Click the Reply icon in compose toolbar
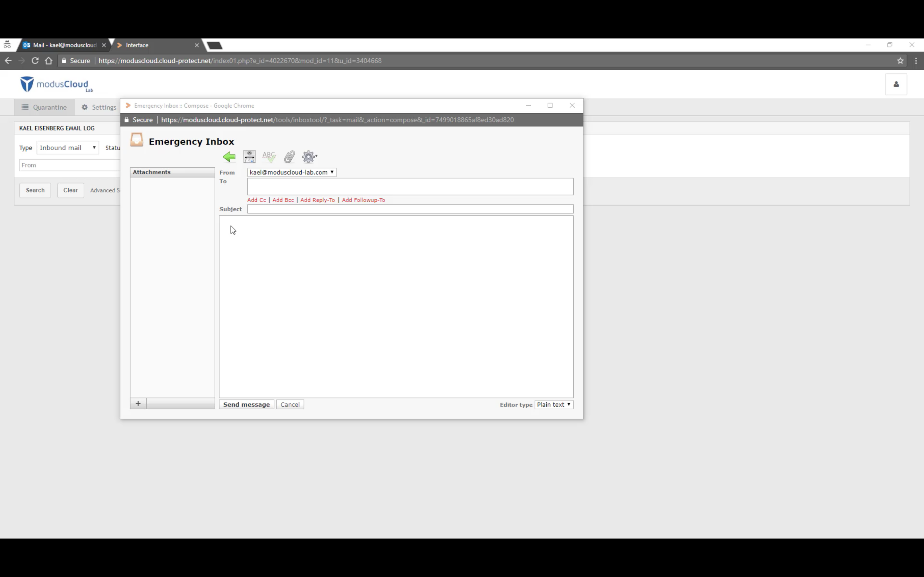 tap(229, 156)
